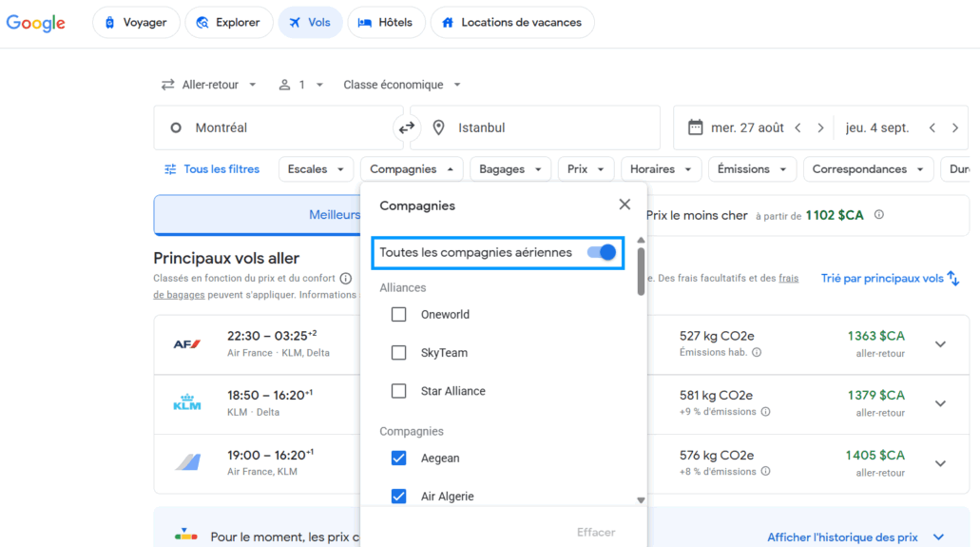Screen dimensions: 980x547
Task: Close the Compagnies panel
Action: pyautogui.click(x=625, y=205)
